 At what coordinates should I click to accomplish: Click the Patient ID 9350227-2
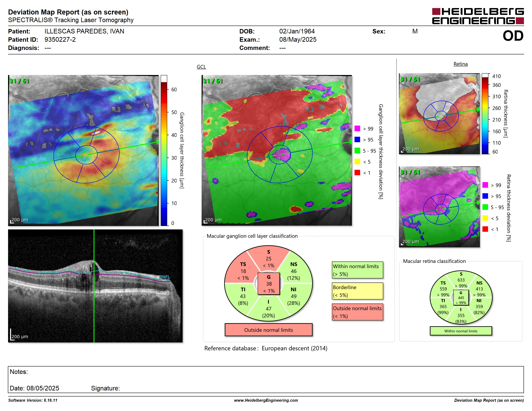tap(60, 40)
